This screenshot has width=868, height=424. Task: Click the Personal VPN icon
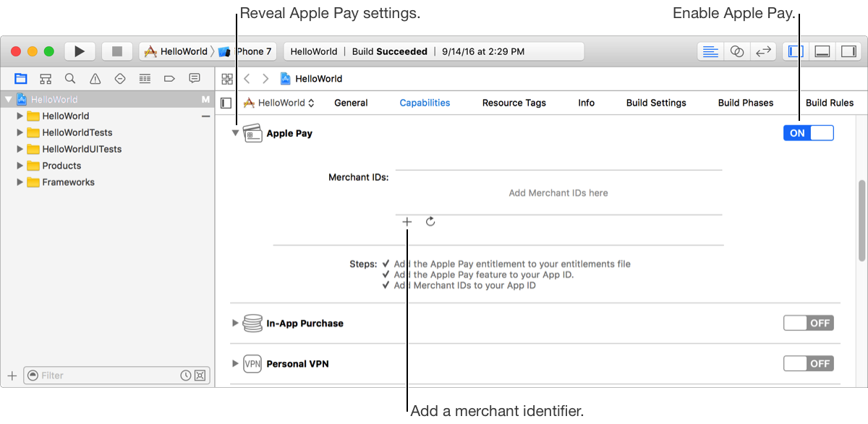pyautogui.click(x=252, y=363)
